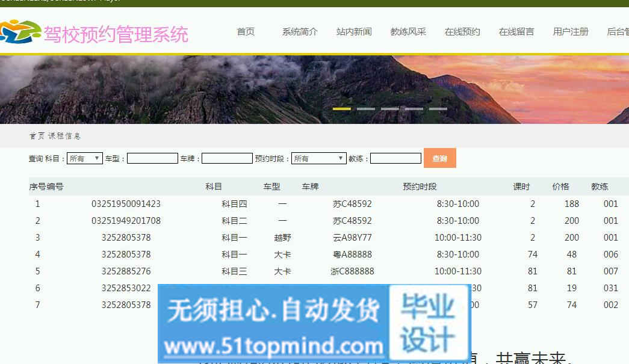Click the 科目 column header
Screen dimensions: 629x364
point(214,187)
